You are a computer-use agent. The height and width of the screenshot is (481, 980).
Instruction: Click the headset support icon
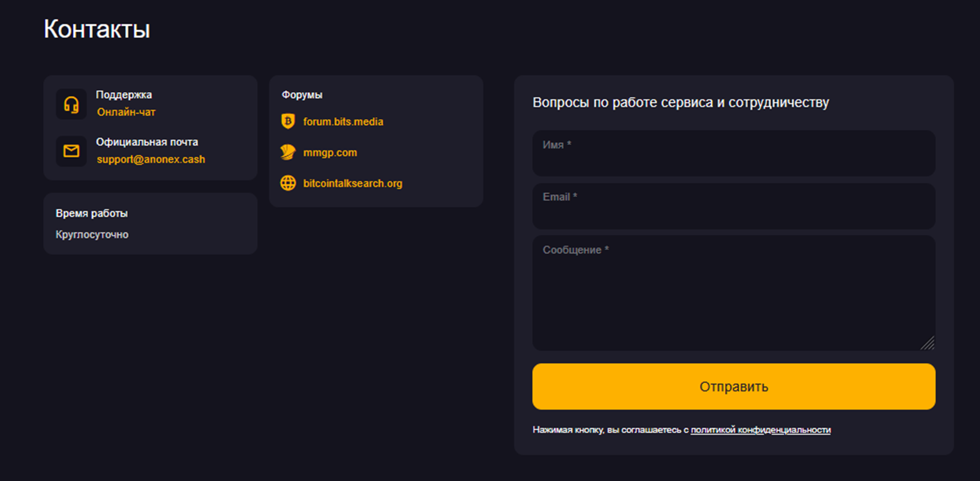(x=72, y=104)
